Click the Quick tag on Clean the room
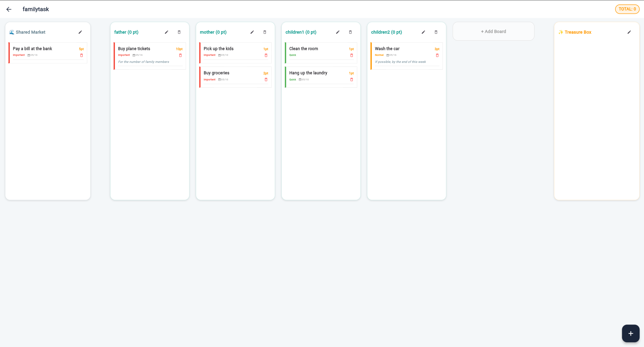The height and width of the screenshot is (347, 644). click(x=293, y=55)
